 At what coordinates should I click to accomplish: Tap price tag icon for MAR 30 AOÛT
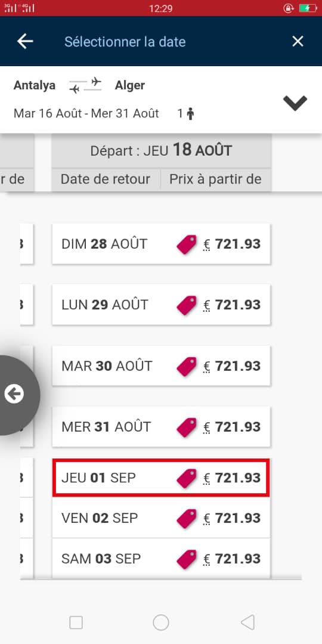coord(187,366)
